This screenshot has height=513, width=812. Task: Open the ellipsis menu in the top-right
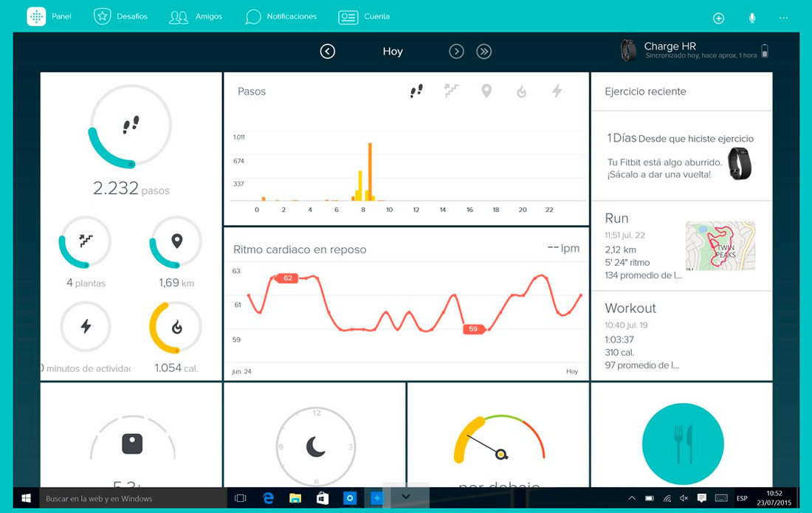(784, 18)
